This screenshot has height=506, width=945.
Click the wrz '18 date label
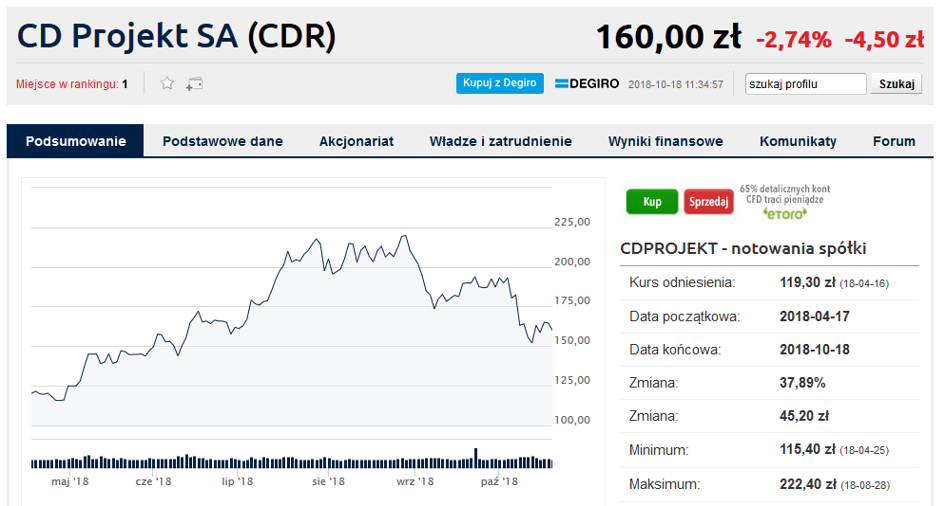[x=415, y=481]
